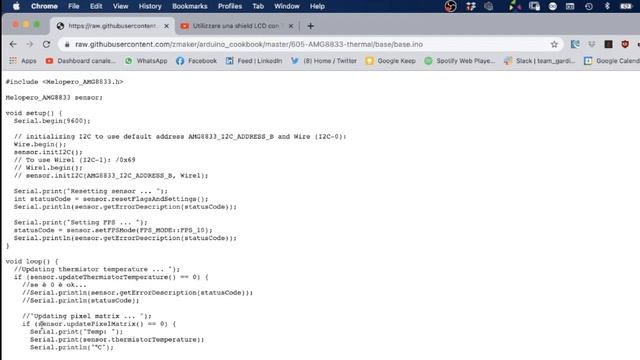Open the Spotify Web Player bookmark
Screen dimensions: 640x360
point(460,61)
